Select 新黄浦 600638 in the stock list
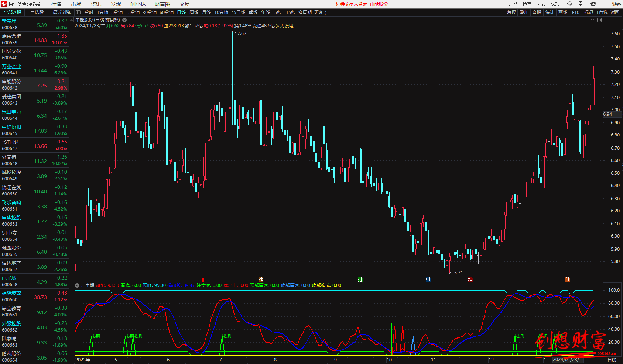The height and width of the screenshot is (364, 623). tap(34, 24)
